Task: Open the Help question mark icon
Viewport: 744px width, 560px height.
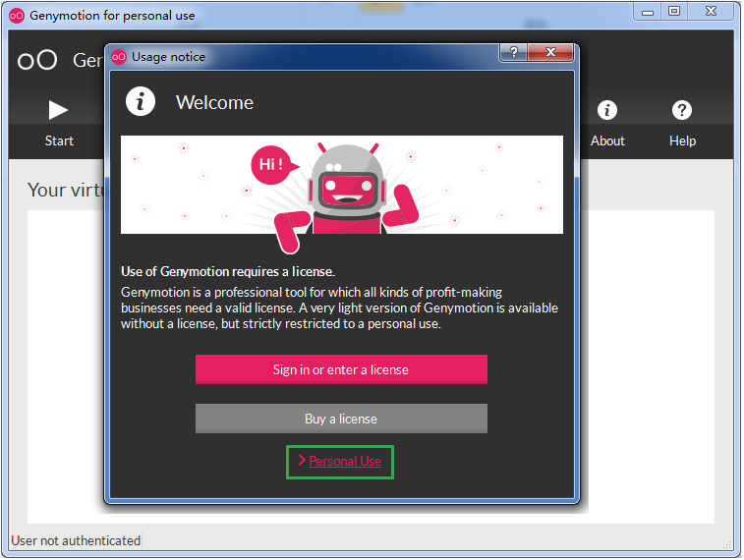Action: pyautogui.click(x=682, y=110)
